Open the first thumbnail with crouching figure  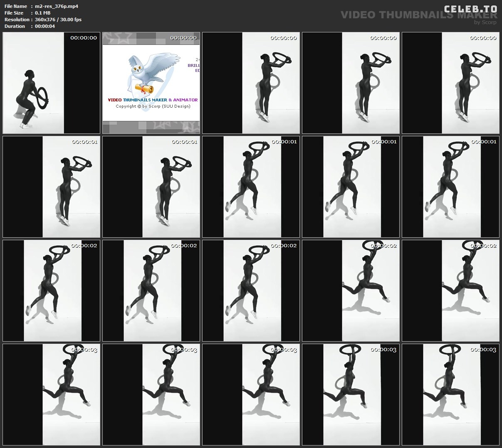coord(51,83)
